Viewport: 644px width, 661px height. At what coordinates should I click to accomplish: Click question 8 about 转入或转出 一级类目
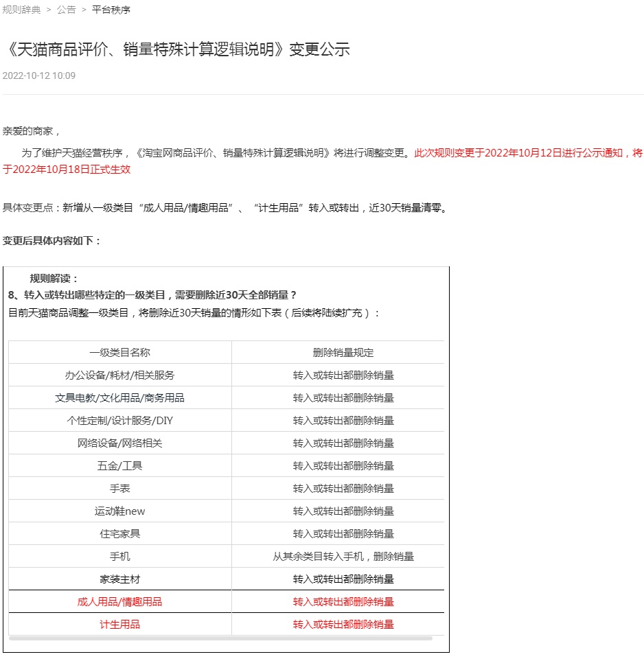click(x=152, y=295)
